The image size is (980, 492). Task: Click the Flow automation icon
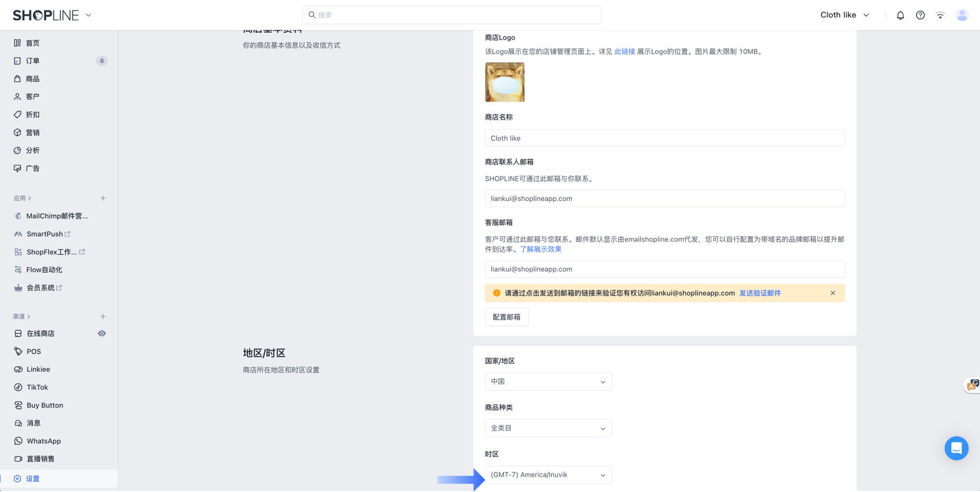(18, 270)
